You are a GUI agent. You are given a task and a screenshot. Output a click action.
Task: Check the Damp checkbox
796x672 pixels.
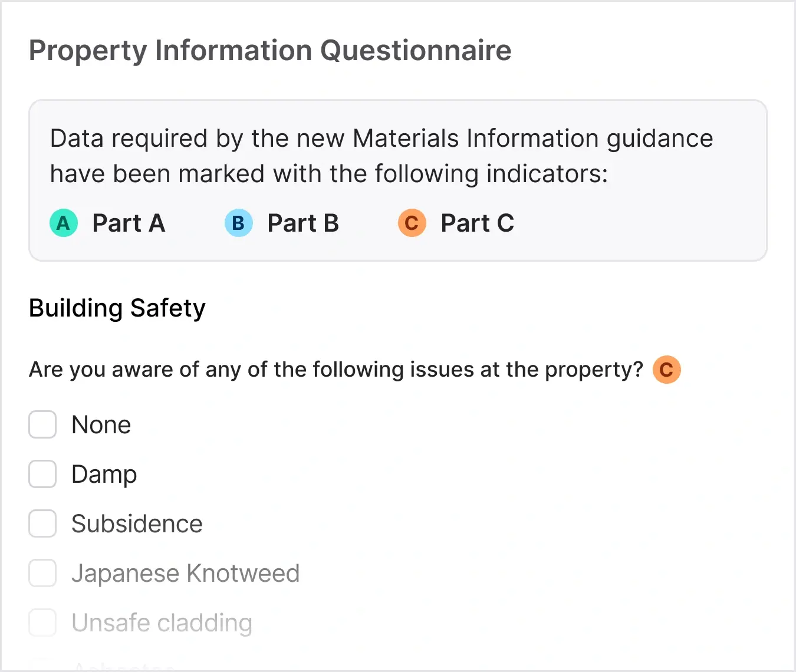(42, 474)
